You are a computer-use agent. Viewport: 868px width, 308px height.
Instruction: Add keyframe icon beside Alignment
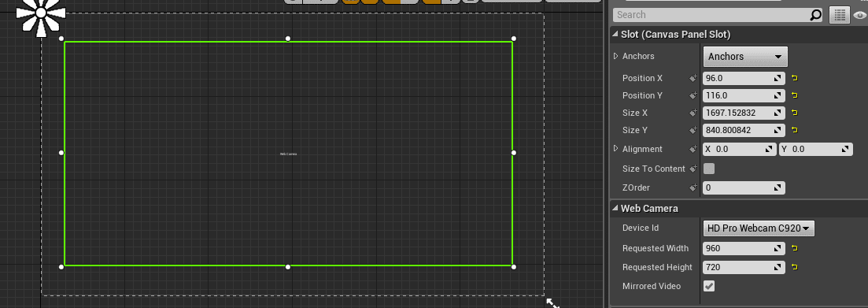[693, 149]
